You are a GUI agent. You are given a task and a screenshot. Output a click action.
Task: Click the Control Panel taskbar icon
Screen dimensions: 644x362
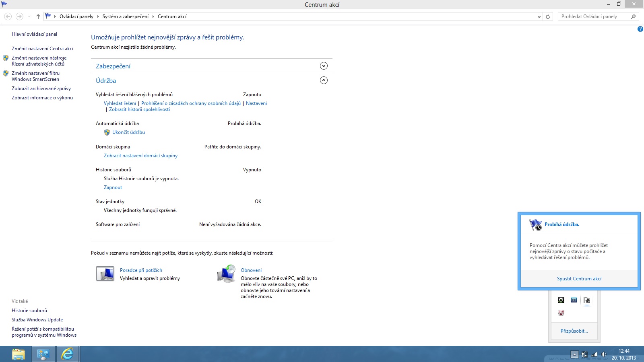(43, 354)
